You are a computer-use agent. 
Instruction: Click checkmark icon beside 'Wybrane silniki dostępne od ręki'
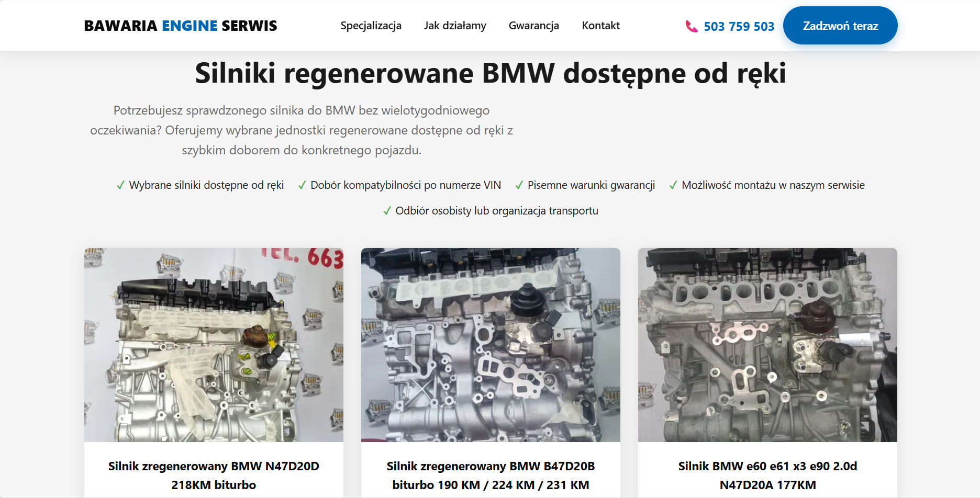coord(120,185)
